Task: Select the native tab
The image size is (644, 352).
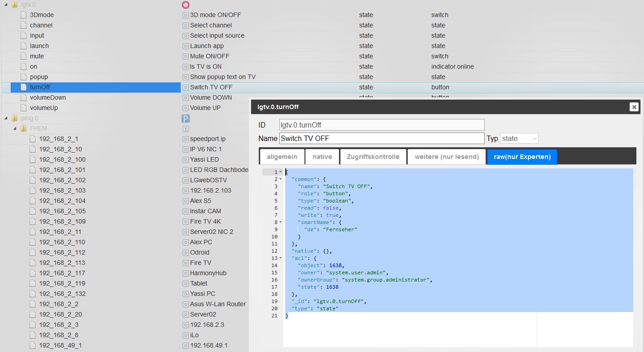Action: click(x=322, y=157)
